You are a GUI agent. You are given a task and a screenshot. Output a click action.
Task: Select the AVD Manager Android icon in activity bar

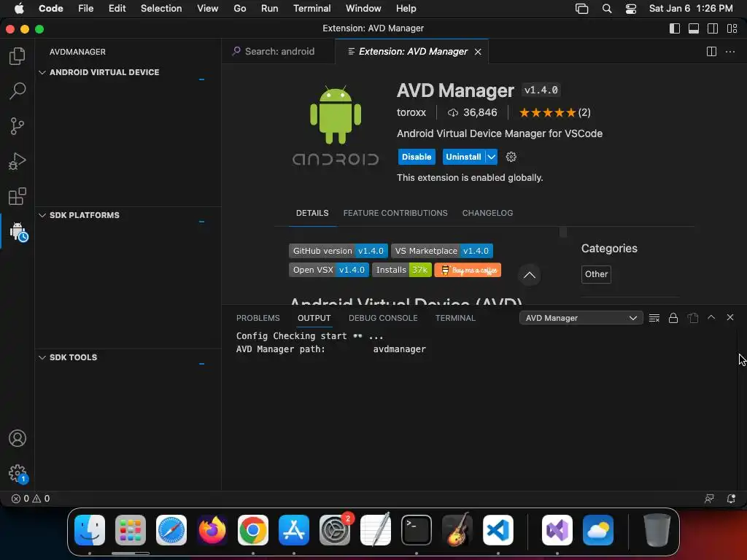pos(18,231)
